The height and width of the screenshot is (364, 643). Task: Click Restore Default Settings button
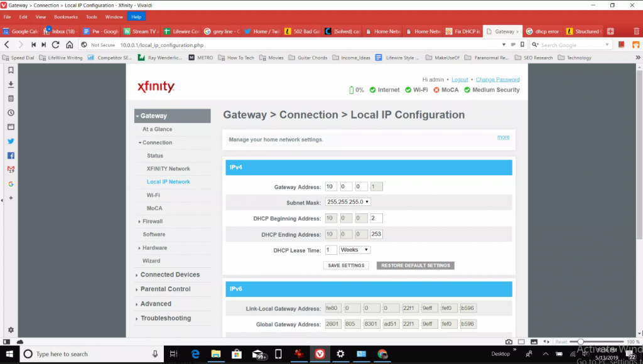pyautogui.click(x=416, y=265)
